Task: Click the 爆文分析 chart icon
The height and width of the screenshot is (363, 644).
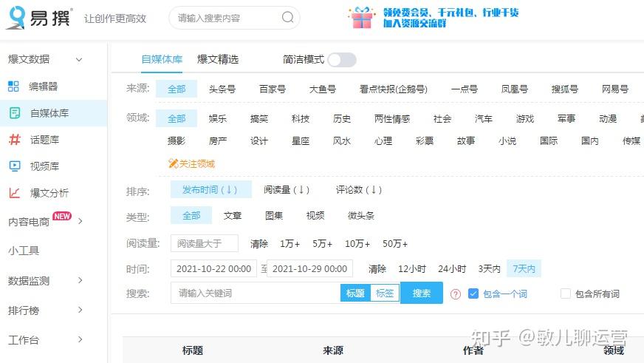Action: click(x=14, y=193)
